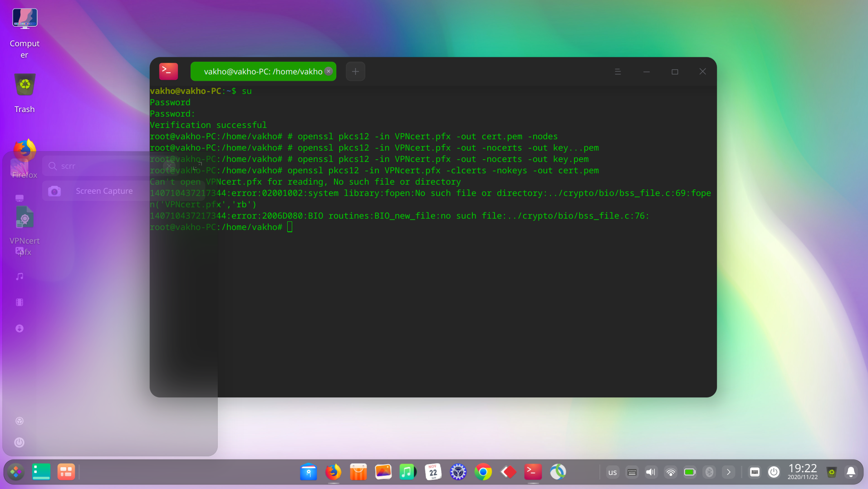Open the 'us' keyboard layout selector

[612, 472]
